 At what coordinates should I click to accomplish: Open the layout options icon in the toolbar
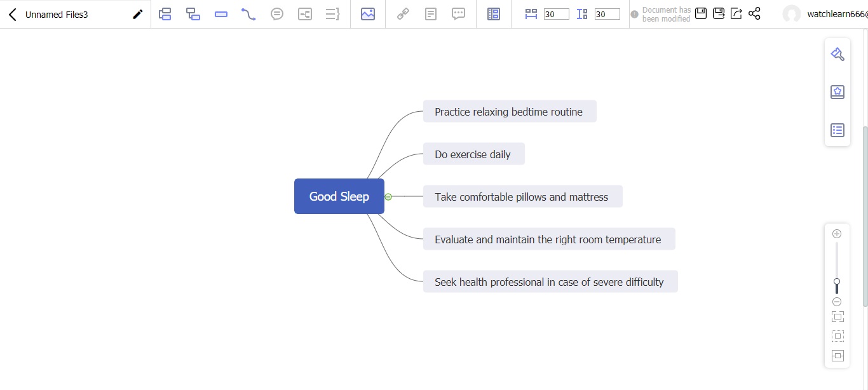(x=493, y=14)
